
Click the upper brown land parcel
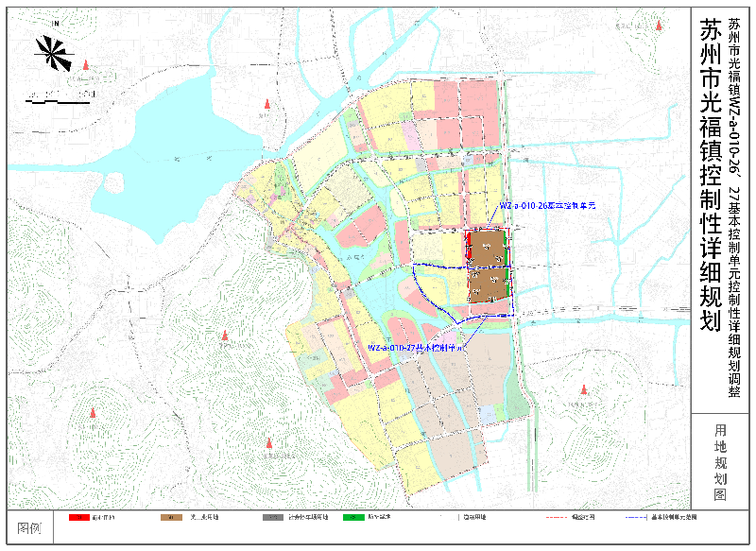tap(488, 250)
